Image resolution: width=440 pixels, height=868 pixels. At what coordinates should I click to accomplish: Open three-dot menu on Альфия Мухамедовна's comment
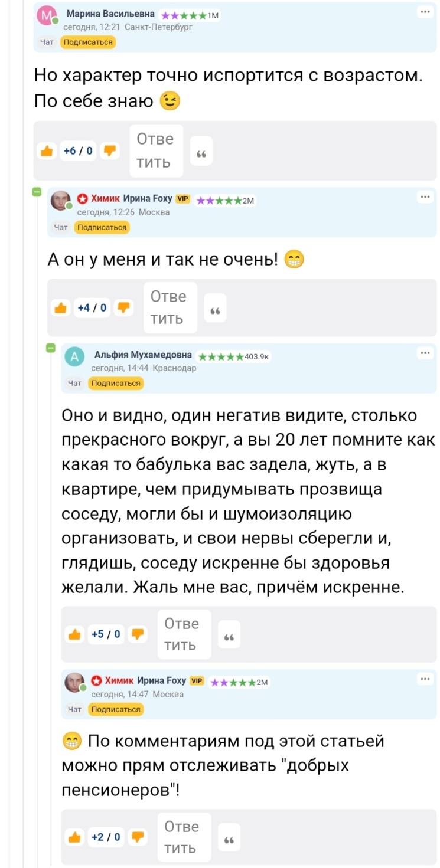coord(425,353)
